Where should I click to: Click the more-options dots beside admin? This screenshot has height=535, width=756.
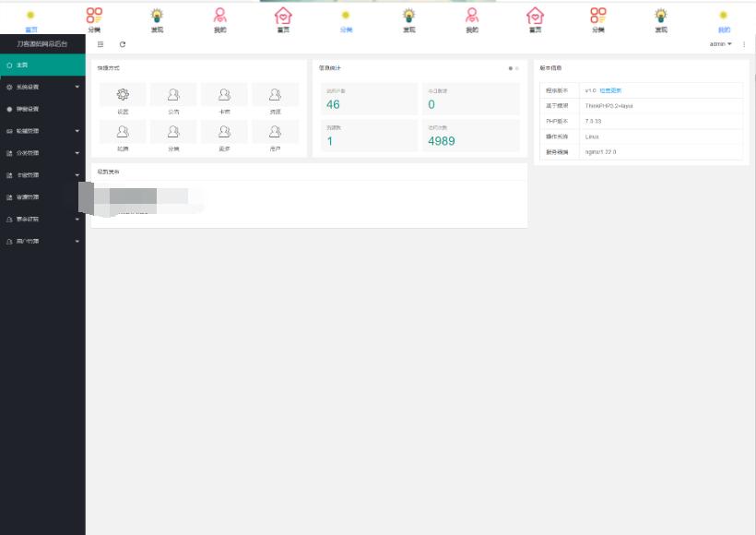[744, 44]
